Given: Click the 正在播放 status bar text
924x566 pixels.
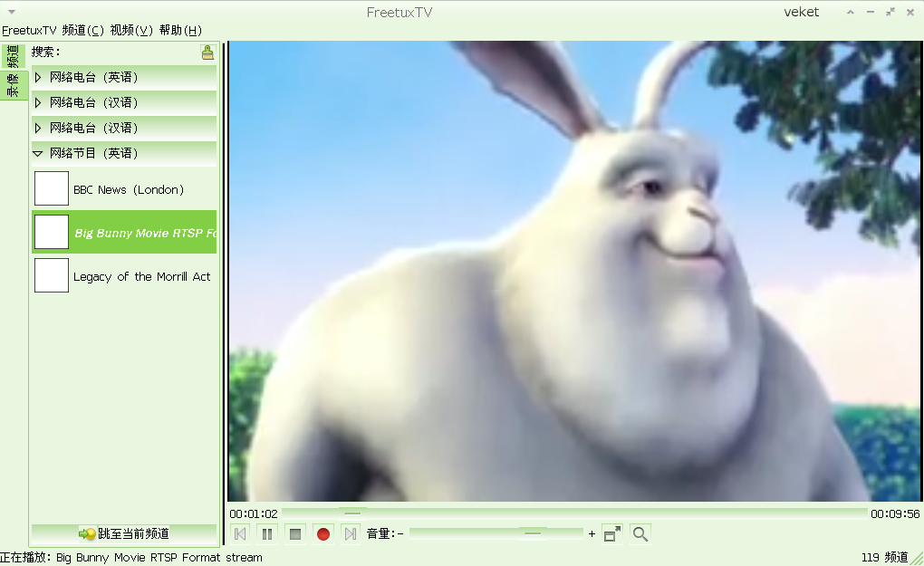Looking at the screenshot, I should click(131, 557).
